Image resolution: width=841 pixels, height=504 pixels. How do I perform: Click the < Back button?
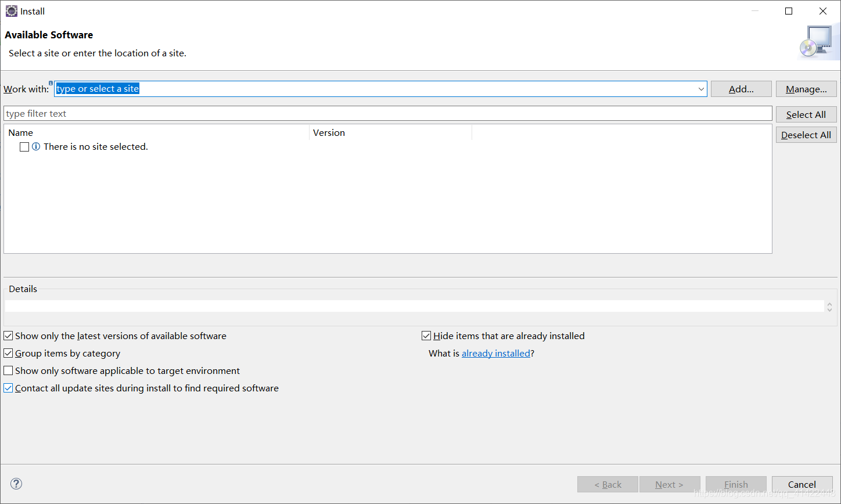608,484
